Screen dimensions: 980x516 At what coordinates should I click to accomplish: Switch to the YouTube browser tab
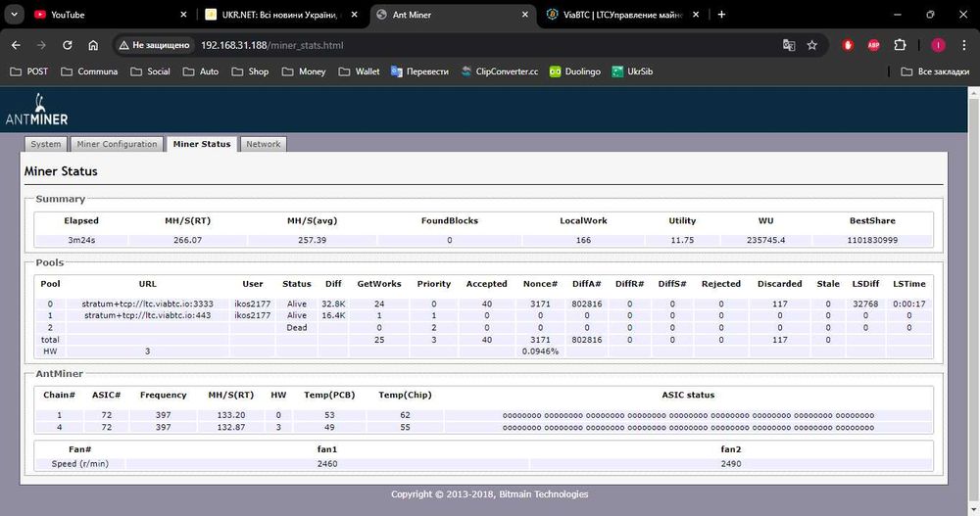(67, 15)
